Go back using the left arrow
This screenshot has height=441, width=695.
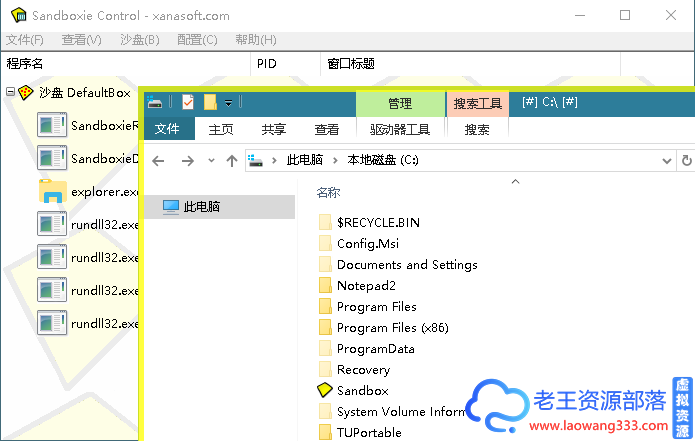pos(159,160)
